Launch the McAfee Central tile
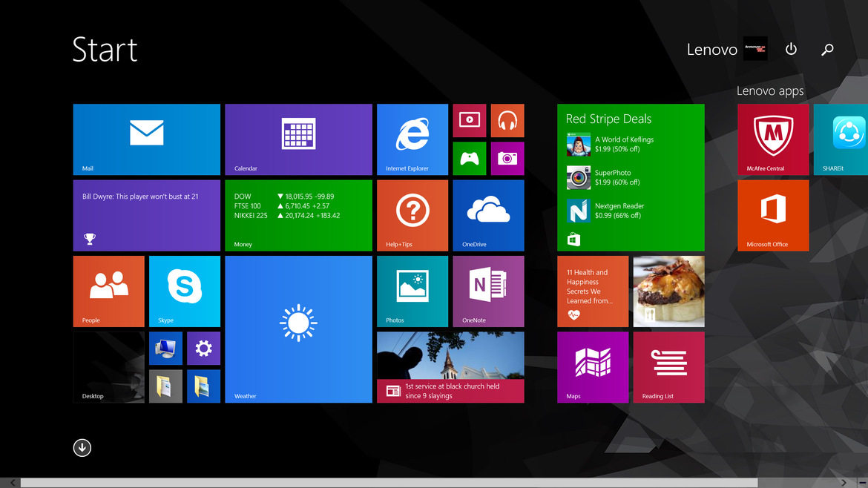The image size is (868, 488). pyautogui.click(x=773, y=139)
